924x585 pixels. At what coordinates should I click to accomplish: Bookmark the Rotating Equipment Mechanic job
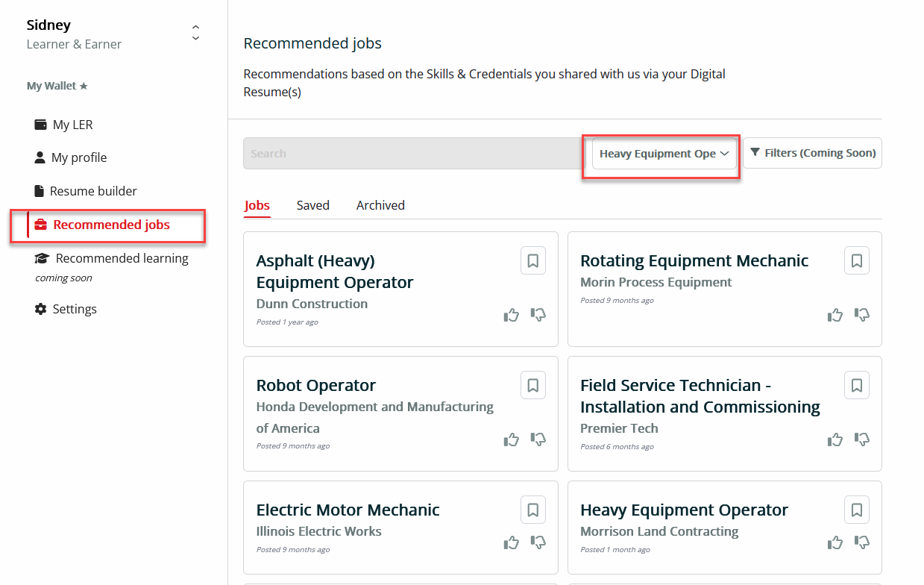point(857,260)
